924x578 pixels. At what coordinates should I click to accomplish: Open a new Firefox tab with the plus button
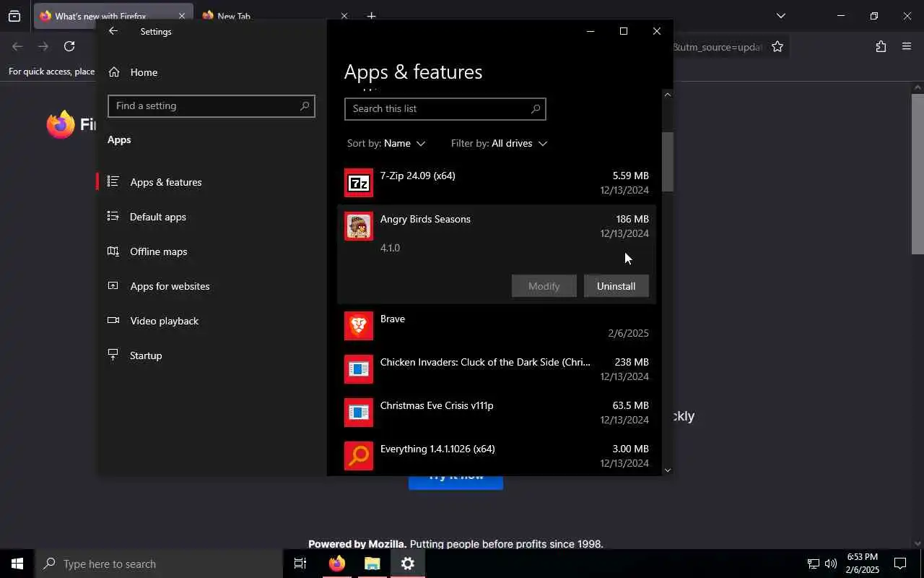[371, 16]
